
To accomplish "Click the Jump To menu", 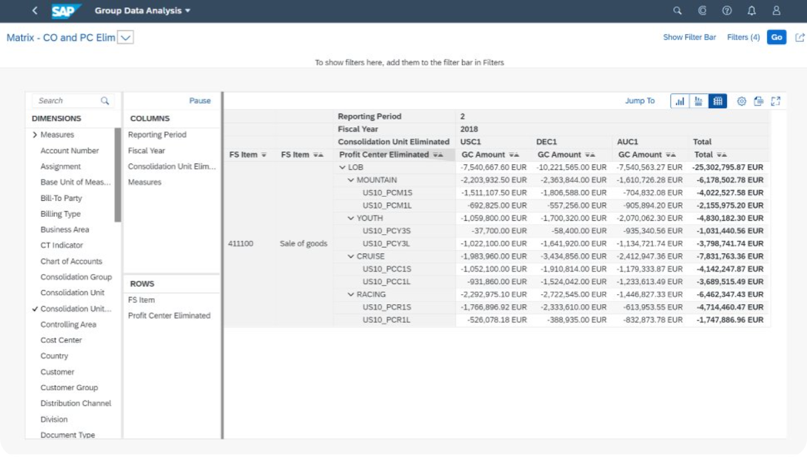I will click(640, 101).
